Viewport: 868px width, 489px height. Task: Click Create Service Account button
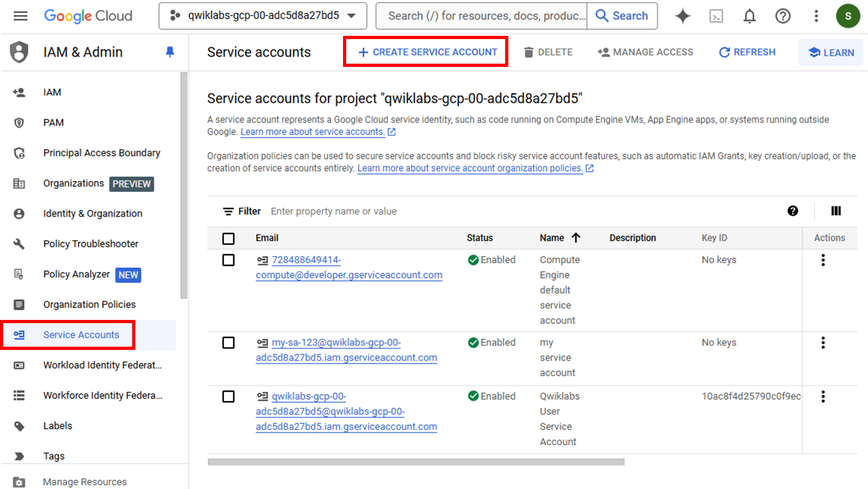[x=428, y=52]
